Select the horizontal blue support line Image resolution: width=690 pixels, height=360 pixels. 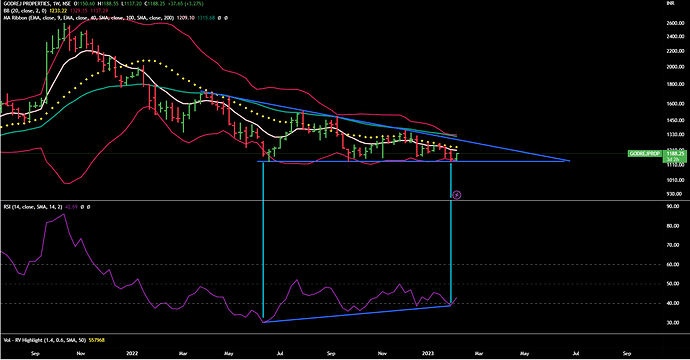click(411, 162)
